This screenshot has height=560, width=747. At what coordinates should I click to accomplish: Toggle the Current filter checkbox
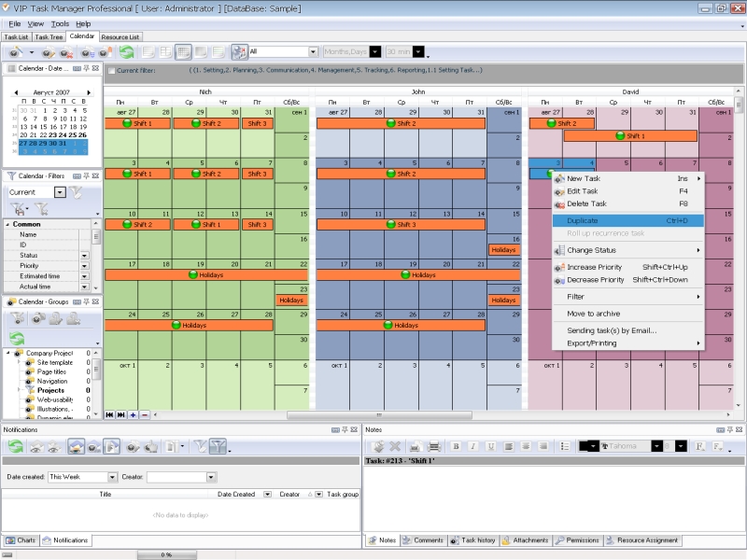(111, 71)
